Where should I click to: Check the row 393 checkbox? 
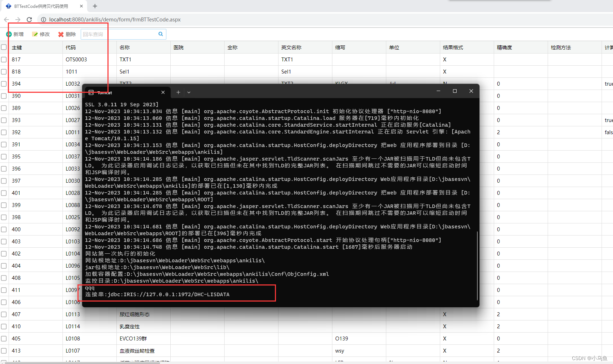point(4,120)
